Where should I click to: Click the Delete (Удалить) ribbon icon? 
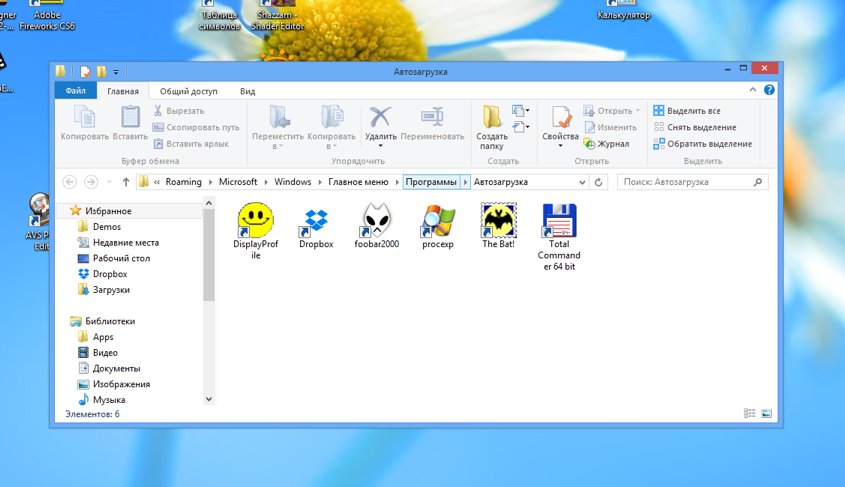(380, 120)
